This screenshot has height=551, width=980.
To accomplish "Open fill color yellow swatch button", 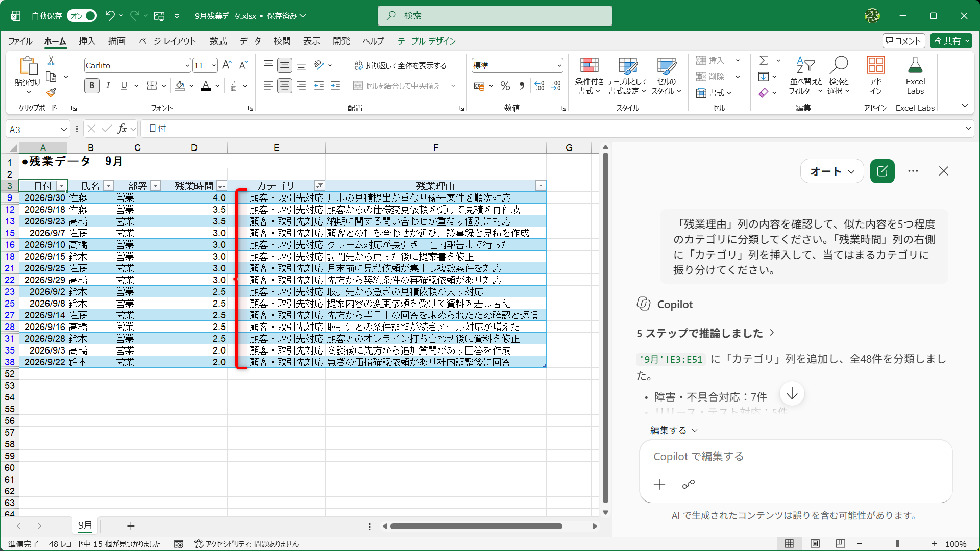I will click(x=180, y=86).
